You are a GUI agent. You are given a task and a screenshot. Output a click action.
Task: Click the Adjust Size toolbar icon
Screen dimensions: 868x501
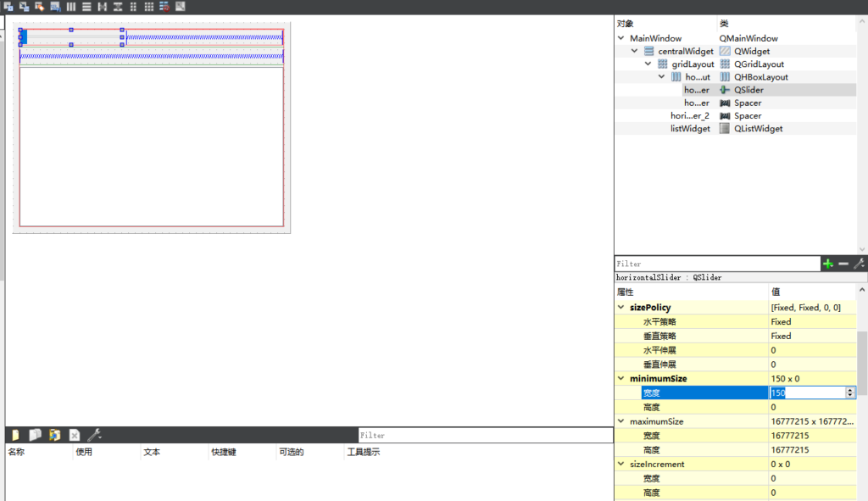(x=180, y=7)
